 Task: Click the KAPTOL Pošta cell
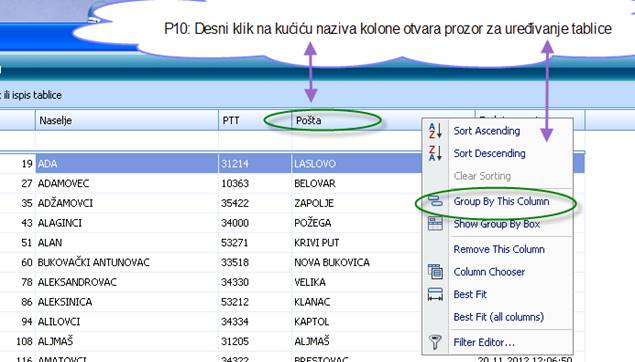[x=356, y=322]
